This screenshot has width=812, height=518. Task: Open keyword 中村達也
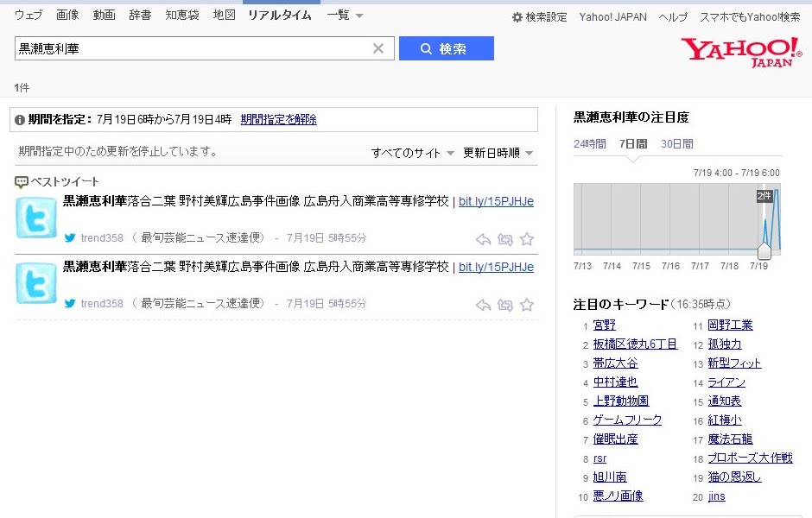[615, 382]
